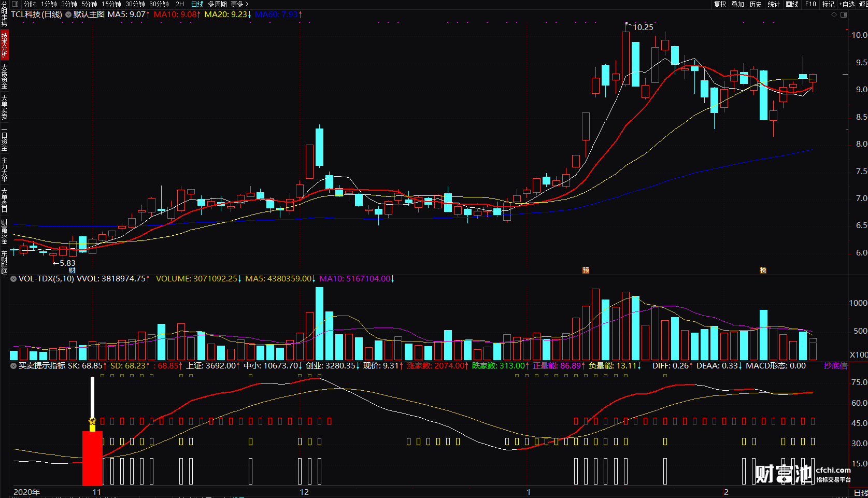Open the 多周期 multi-period view

point(218,4)
